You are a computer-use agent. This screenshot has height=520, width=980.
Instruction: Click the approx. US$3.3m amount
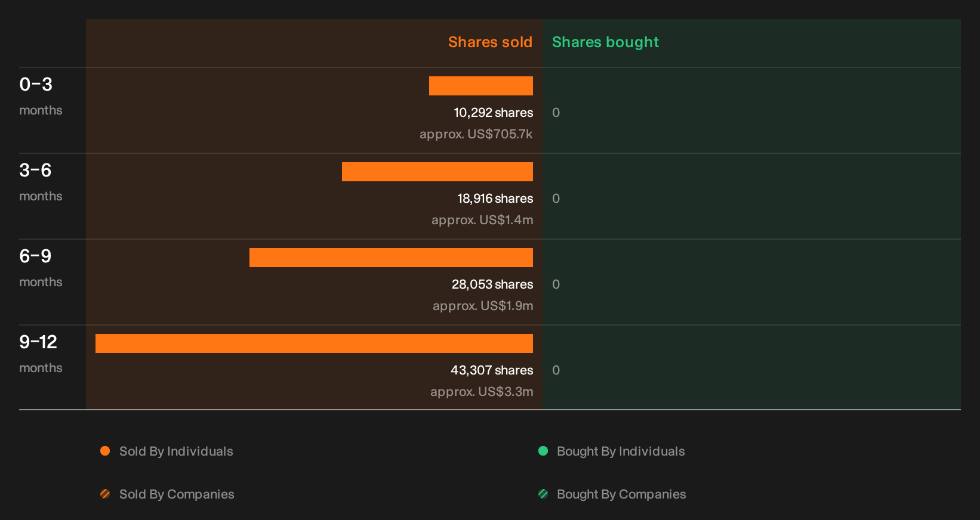click(482, 392)
